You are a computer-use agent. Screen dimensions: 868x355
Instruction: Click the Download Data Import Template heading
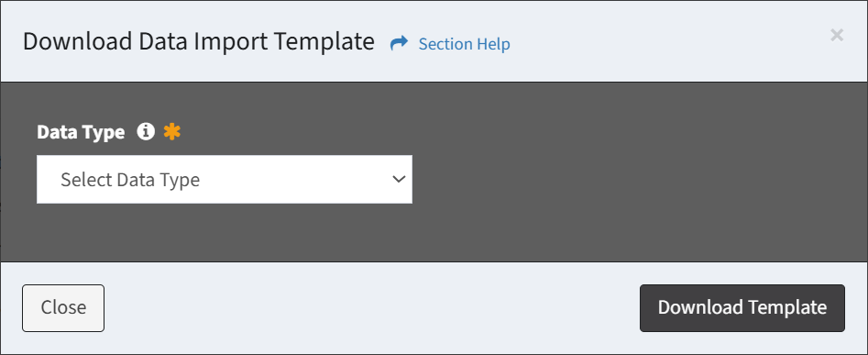click(x=199, y=42)
